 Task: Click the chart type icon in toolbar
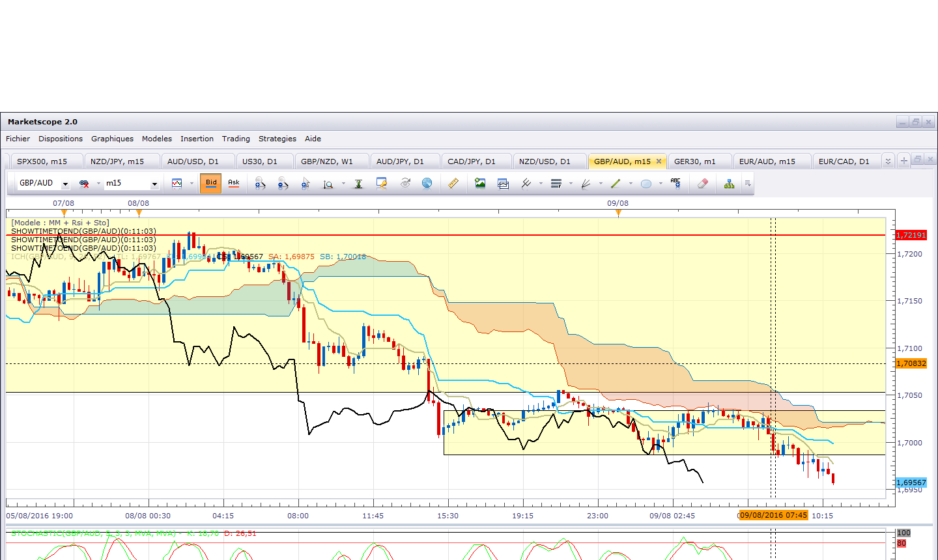point(177,184)
